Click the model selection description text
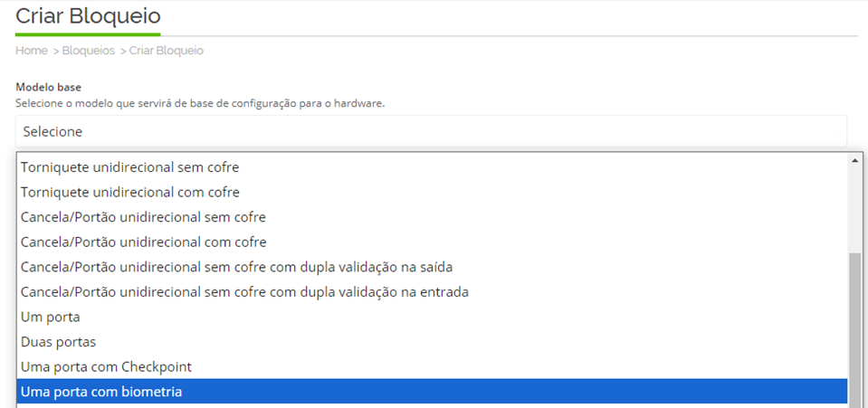The width and height of the screenshot is (868, 408). tap(200, 103)
